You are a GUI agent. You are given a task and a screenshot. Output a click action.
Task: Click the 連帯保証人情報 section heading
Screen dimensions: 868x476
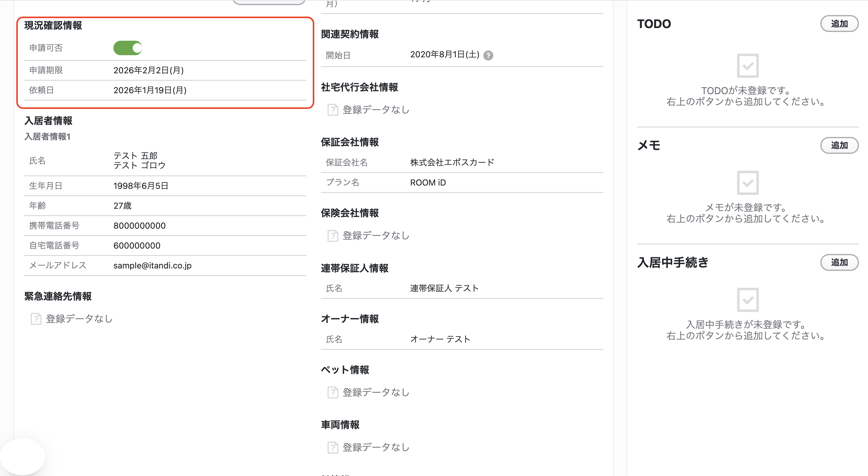click(354, 268)
